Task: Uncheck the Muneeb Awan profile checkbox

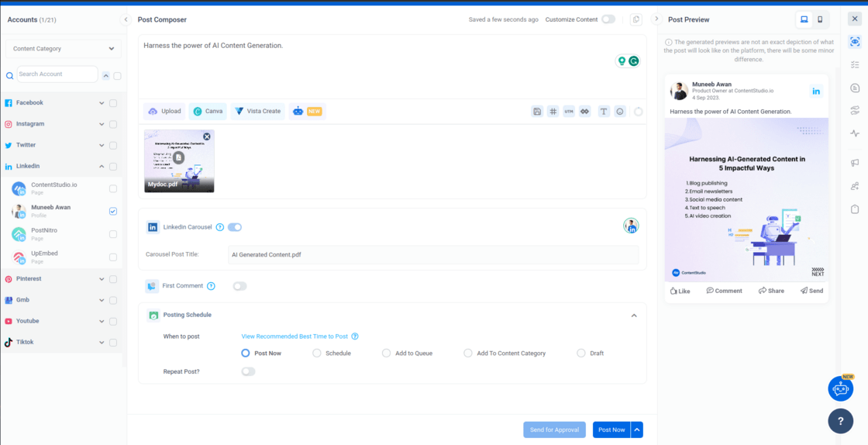Action: (x=113, y=212)
